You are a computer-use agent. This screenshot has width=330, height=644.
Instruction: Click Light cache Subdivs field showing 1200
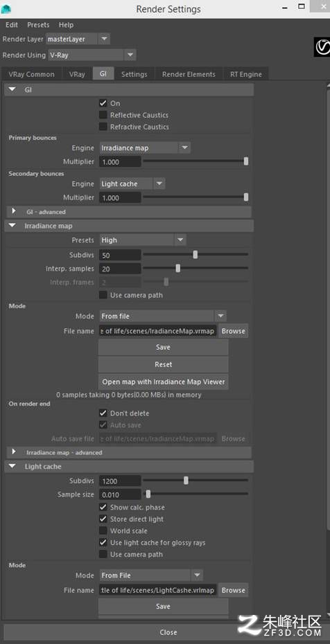(x=120, y=481)
